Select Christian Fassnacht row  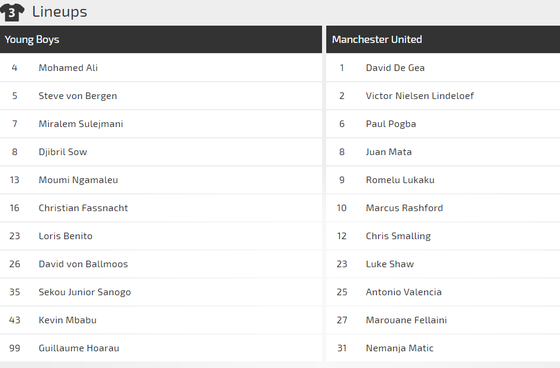[x=161, y=208]
